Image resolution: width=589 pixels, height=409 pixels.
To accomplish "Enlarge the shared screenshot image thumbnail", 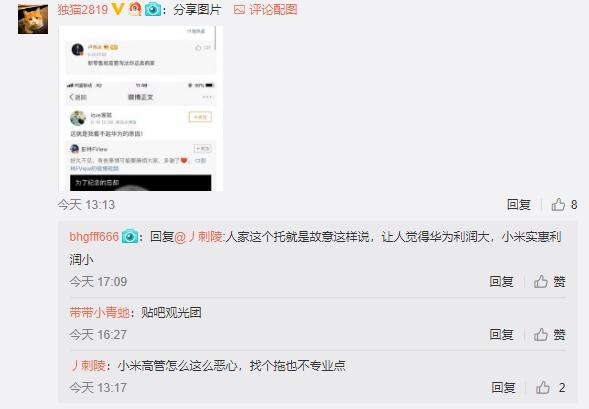I will pyautogui.click(x=140, y=108).
